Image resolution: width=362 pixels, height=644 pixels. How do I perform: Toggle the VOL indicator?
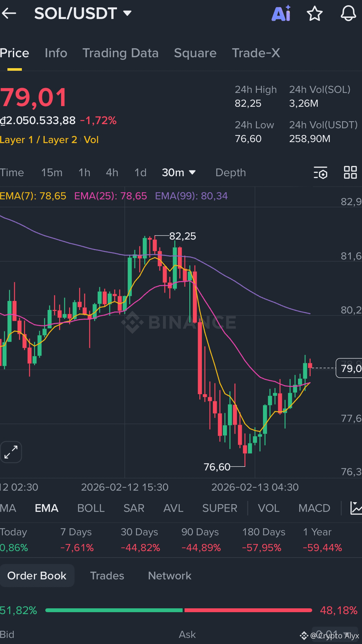[x=268, y=508]
